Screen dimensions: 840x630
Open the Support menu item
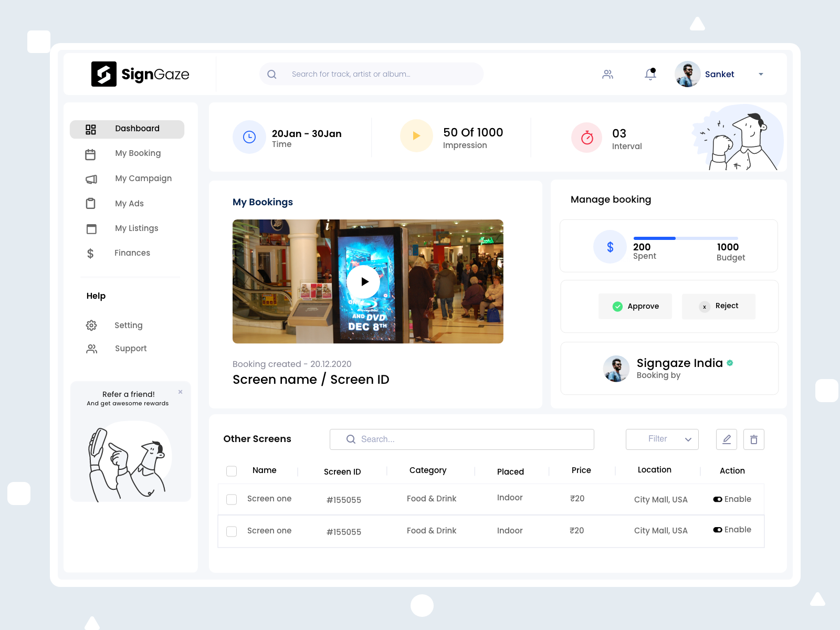click(x=131, y=348)
